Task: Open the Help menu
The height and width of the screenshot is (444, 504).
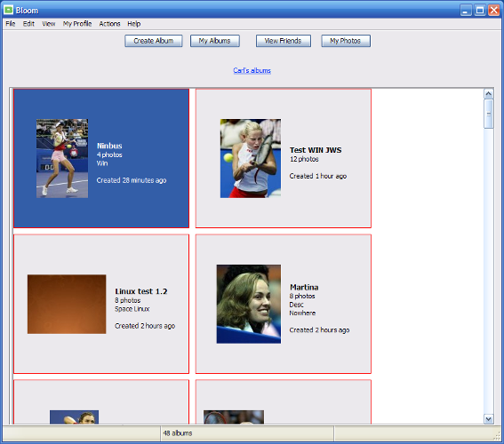Action: 133,24
